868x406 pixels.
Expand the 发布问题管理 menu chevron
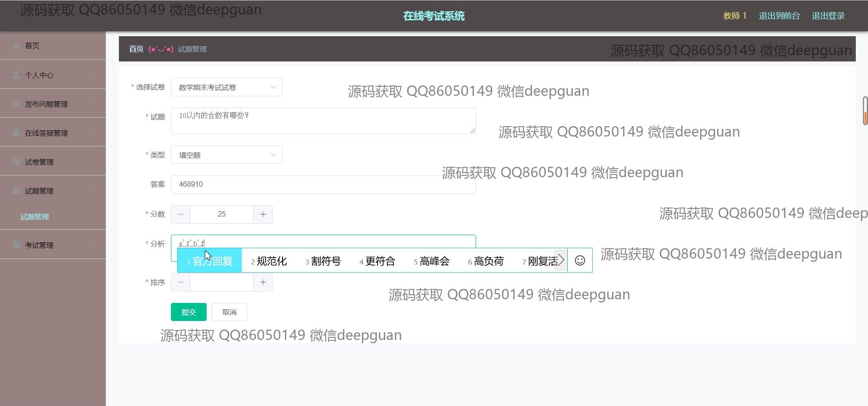[93, 102]
